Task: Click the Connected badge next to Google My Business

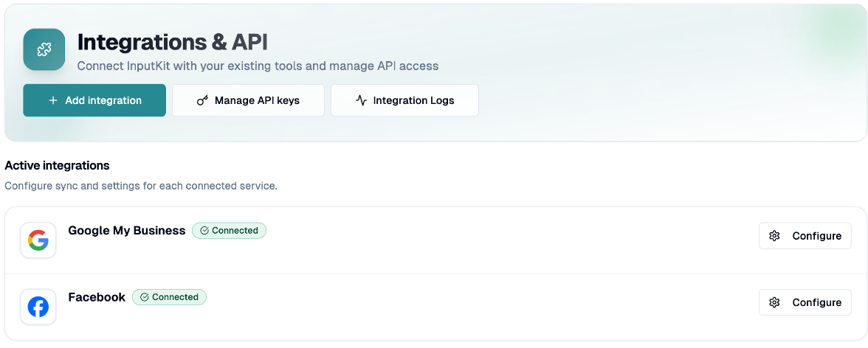Action: (x=229, y=231)
